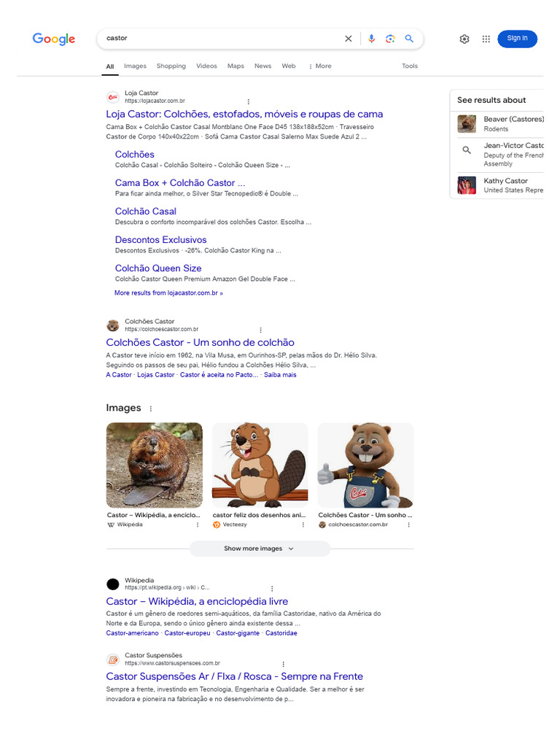Open the three-dot menu beside Loja Castor result
Screen dimensions: 560x747
click(249, 101)
